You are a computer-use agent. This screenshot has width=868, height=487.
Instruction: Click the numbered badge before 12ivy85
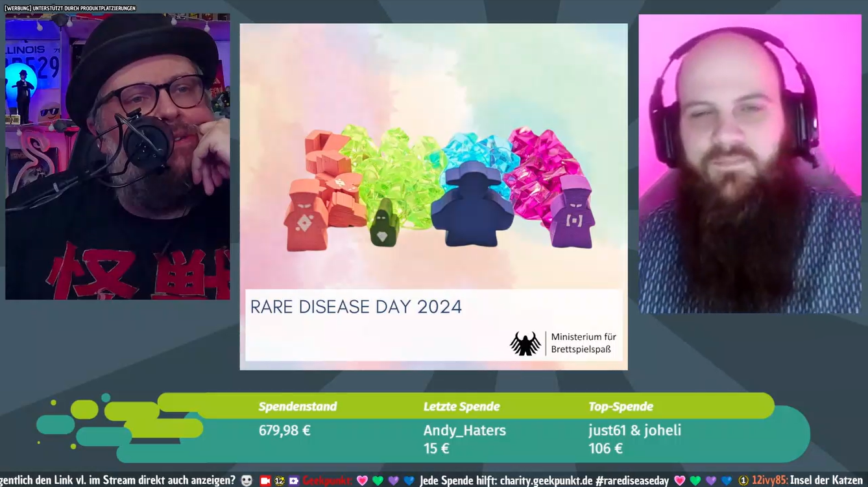tap(743, 481)
